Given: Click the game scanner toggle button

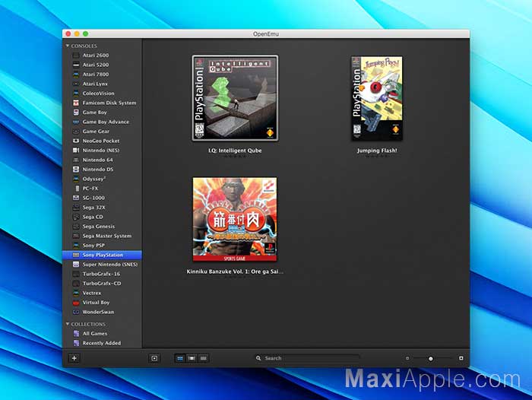Looking at the screenshot, I should click(x=154, y=358).
